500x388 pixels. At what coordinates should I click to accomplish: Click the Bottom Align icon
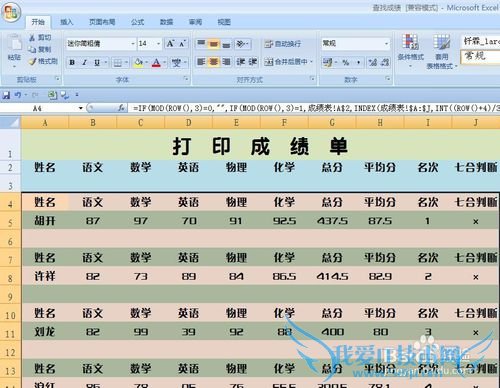[226, 44]
